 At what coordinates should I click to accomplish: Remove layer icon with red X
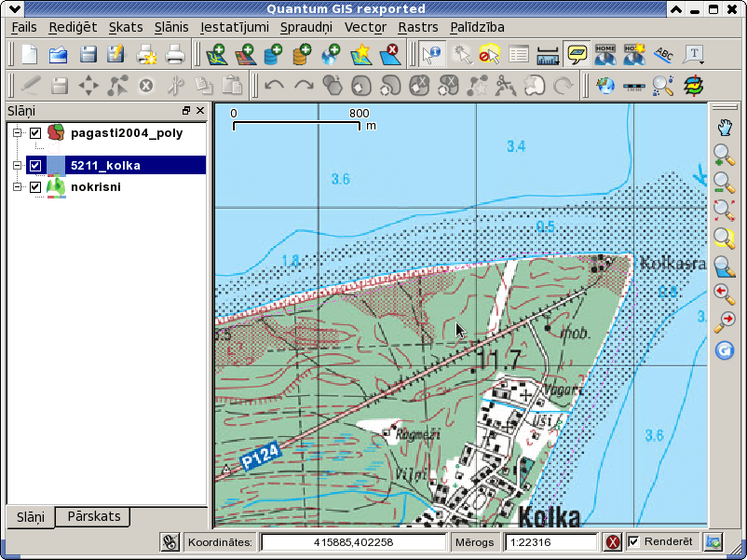pyautogui.click(x=389, y=54)
